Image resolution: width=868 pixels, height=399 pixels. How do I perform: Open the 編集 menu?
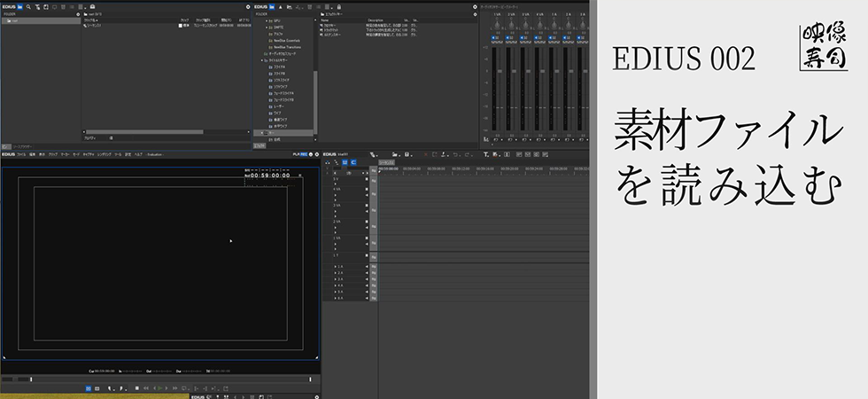32,154
